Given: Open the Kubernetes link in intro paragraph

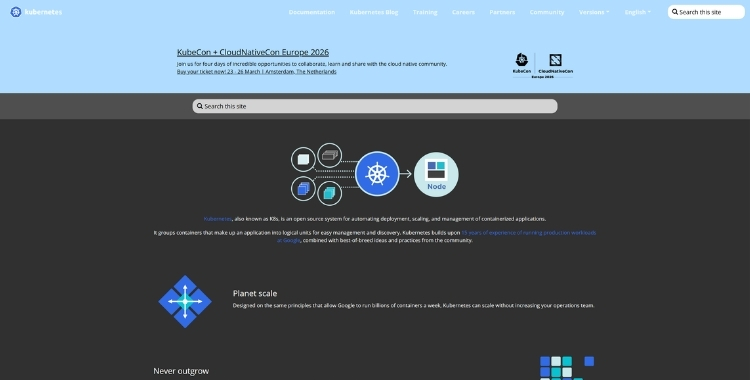Looking at the screenshot, I should (218, 219).
